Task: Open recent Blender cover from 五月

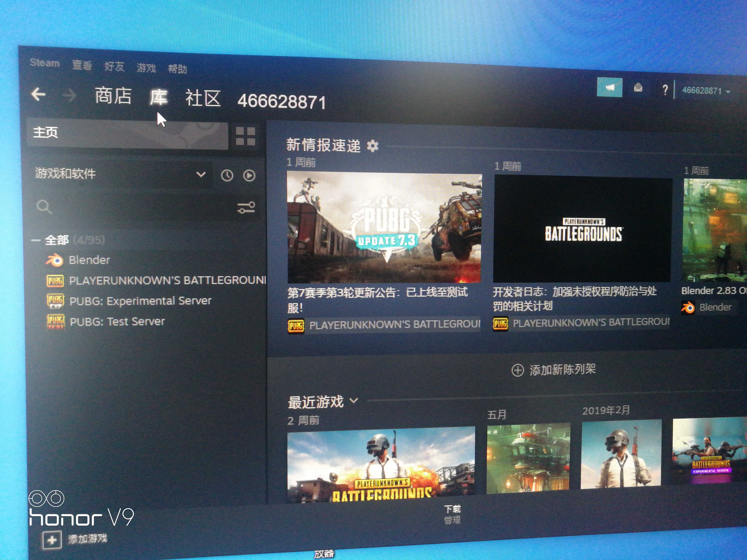Action: click(528, 458)
